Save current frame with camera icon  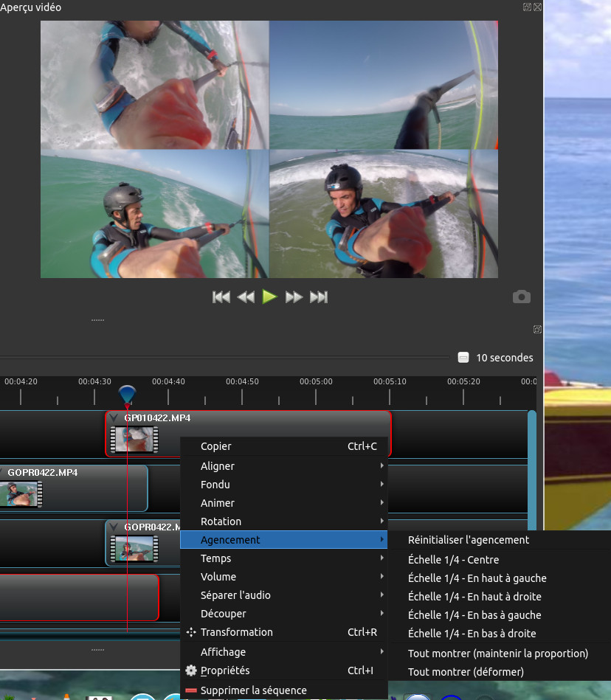coord(522,297)
